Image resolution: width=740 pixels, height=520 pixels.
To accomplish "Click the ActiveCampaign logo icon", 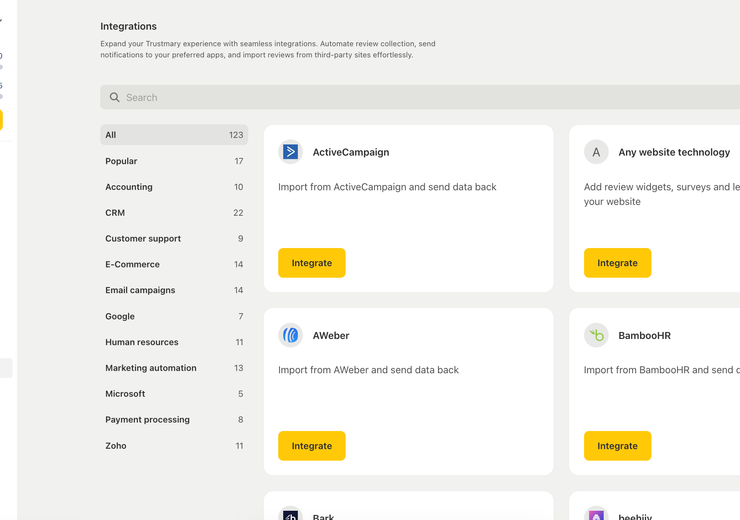I will click(290, 152).
